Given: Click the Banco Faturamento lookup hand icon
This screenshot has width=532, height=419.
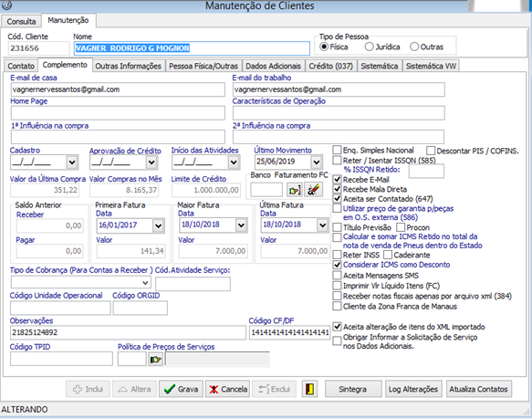Looking at the screenshot, I should click(x=295, y=190).
